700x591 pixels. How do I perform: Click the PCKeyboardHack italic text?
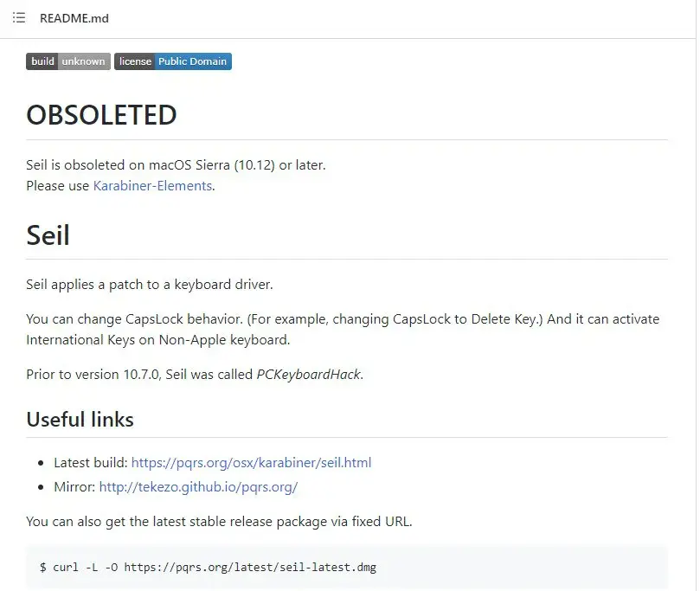pos(309,375)
